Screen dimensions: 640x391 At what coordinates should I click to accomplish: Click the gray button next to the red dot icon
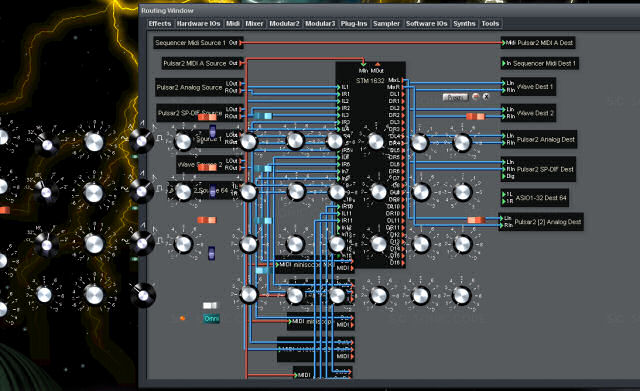point(455,97)
